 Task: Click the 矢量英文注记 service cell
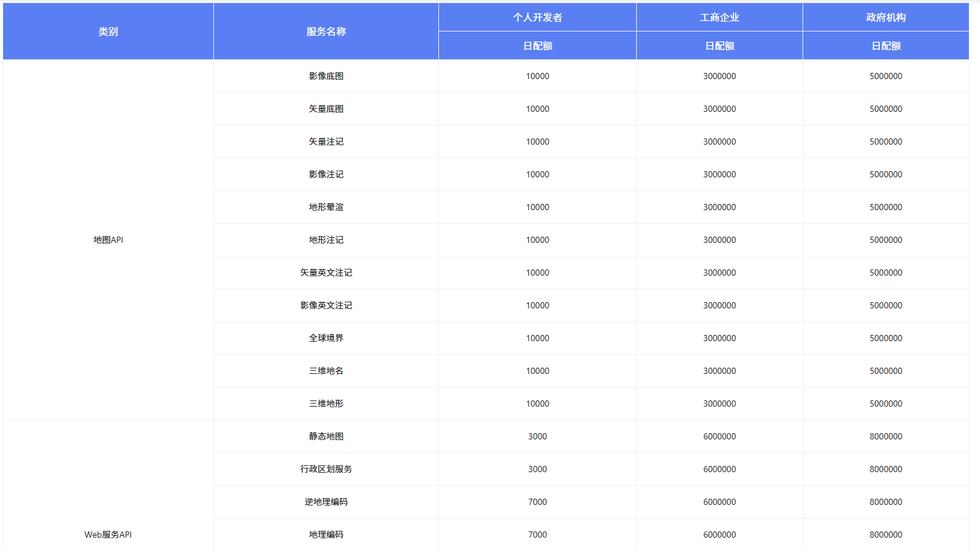tap(326, 273)
